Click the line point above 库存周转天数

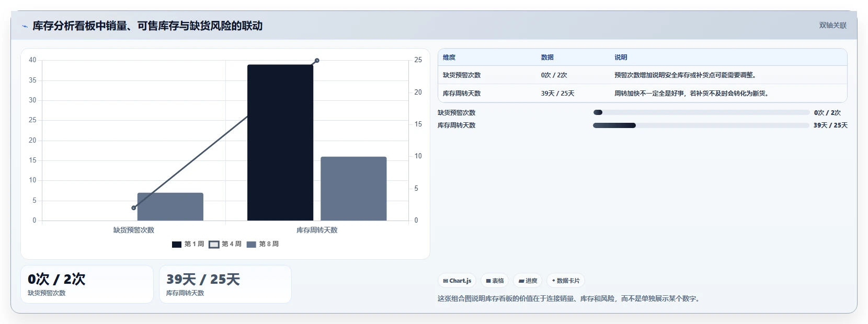coord(317,61)
